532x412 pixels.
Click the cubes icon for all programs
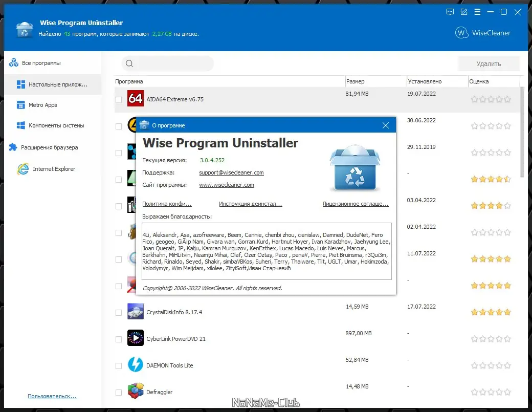pos(14,63)
